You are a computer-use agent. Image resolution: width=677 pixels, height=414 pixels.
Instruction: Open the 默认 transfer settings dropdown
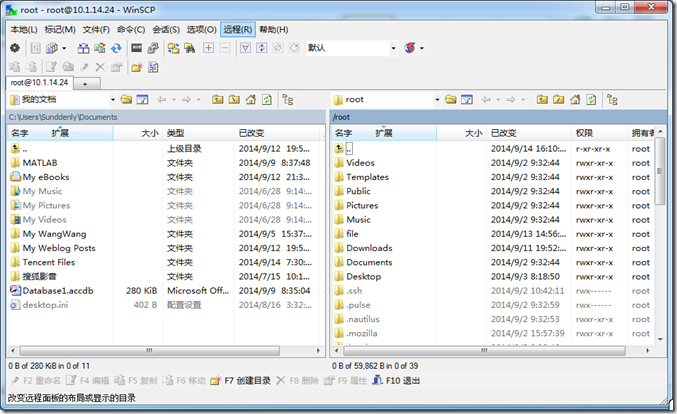point(393,48)
